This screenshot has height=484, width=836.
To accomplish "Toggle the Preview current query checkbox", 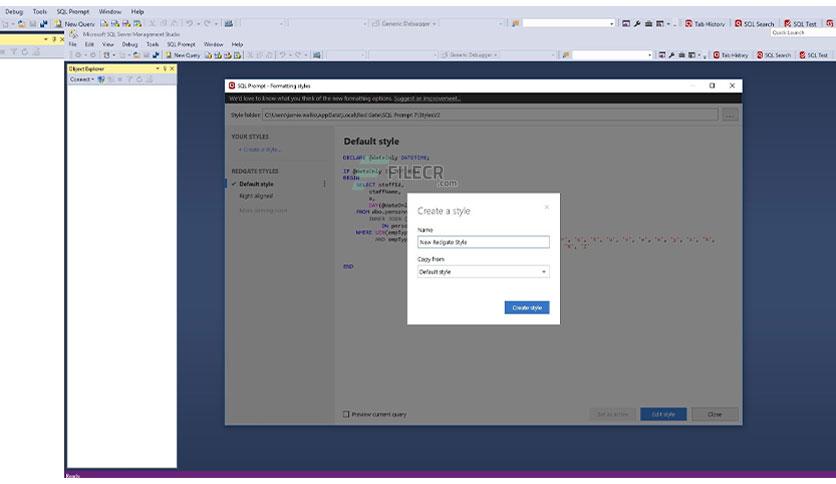I will pyautogui.click(x=347, y=414).
